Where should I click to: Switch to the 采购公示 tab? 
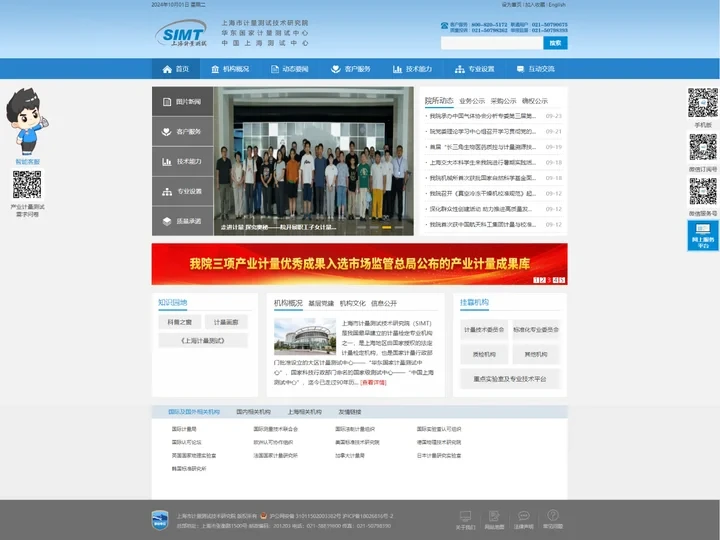coord(503,101)
